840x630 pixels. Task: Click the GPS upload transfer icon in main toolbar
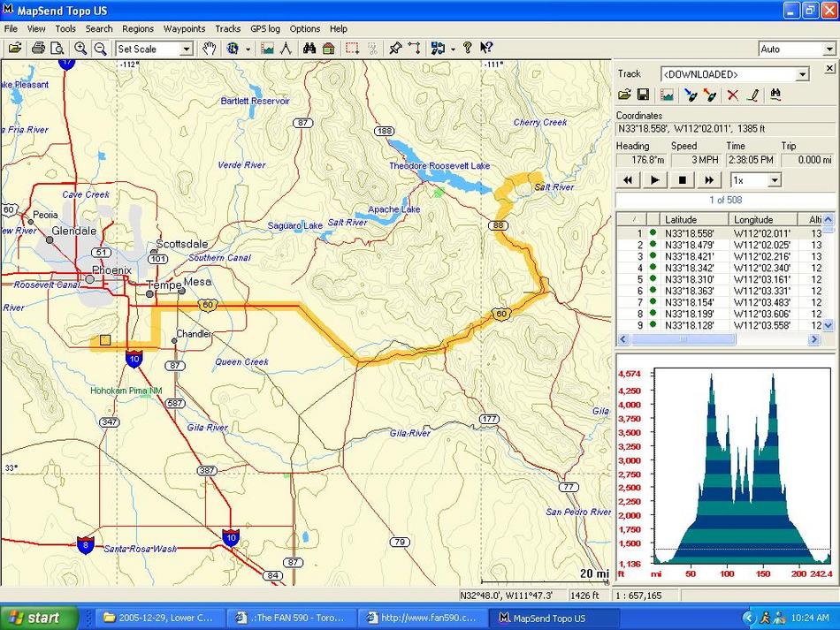pyautogui.click(x=439, y=49)
